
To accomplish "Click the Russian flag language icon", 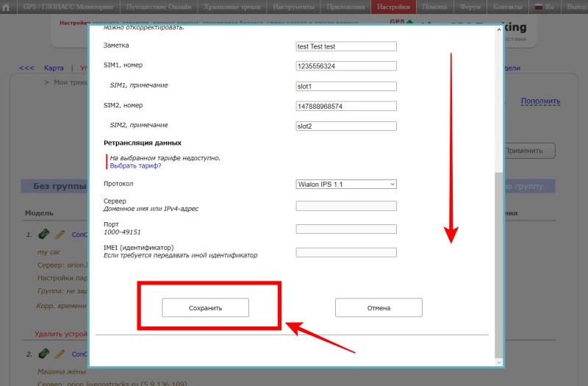I will point(538,7).
